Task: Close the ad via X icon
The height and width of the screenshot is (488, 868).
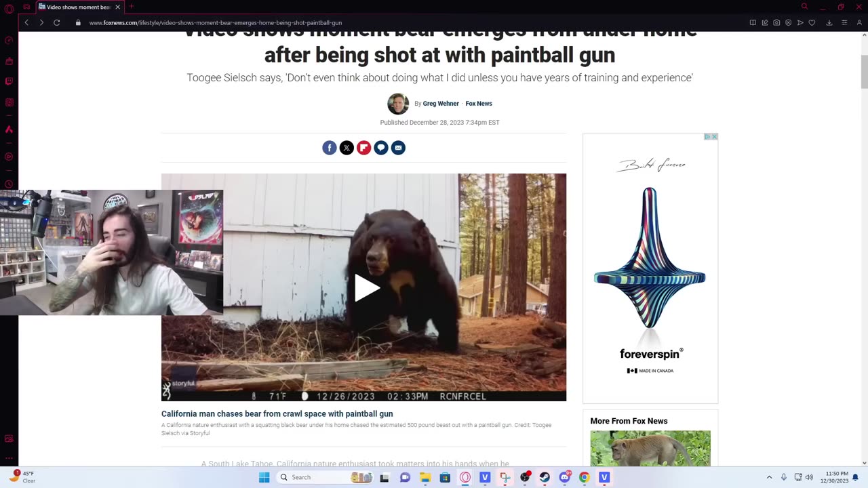Action: tap(714, 136)
